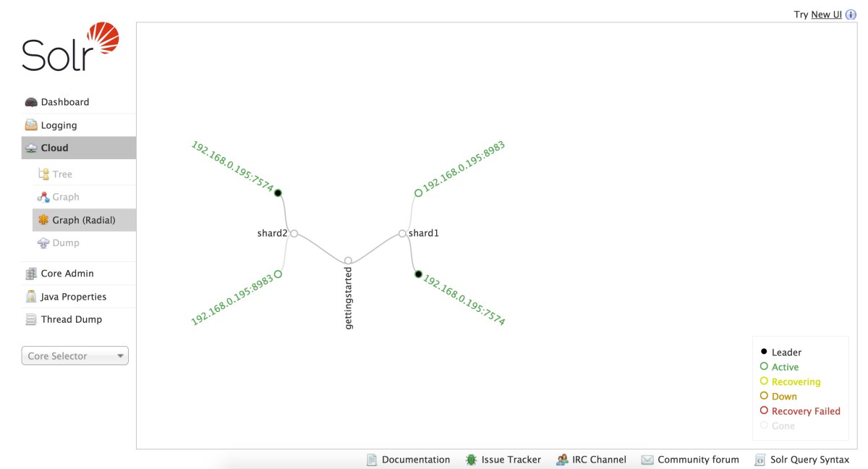Select the Graph (Radial) view
The width and height of the screenshot is (868, 469).
pos(83,220)
